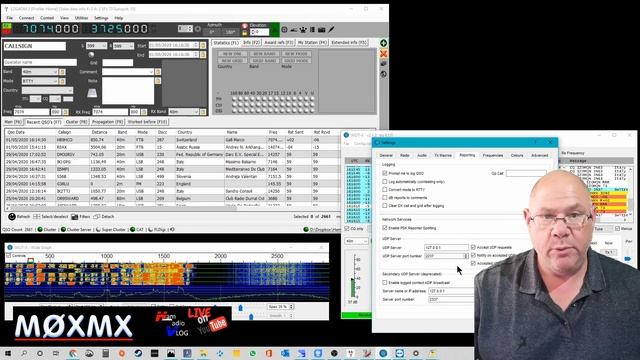640x360 pixels.
Task: Open the Band dropdown showing 40m in Log4OM
Action: (40, 72)
